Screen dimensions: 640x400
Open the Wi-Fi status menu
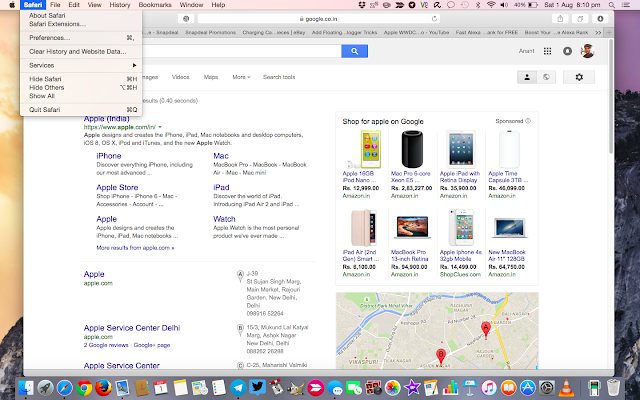[491, 5]
